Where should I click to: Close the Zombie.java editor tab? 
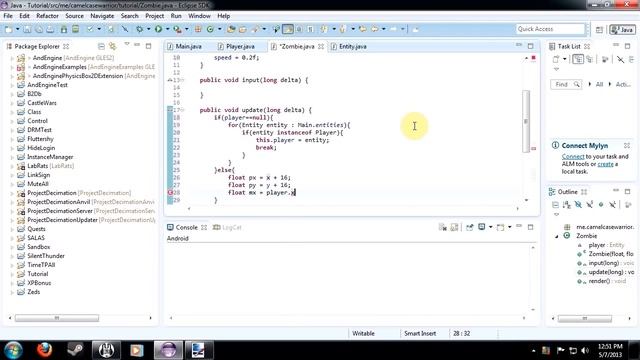coord(321,47)
